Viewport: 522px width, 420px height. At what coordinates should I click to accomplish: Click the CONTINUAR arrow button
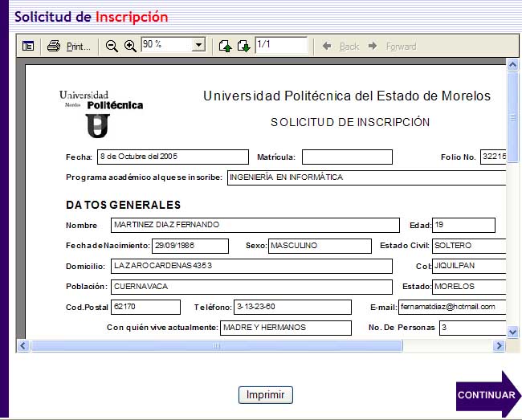[487, 394]
